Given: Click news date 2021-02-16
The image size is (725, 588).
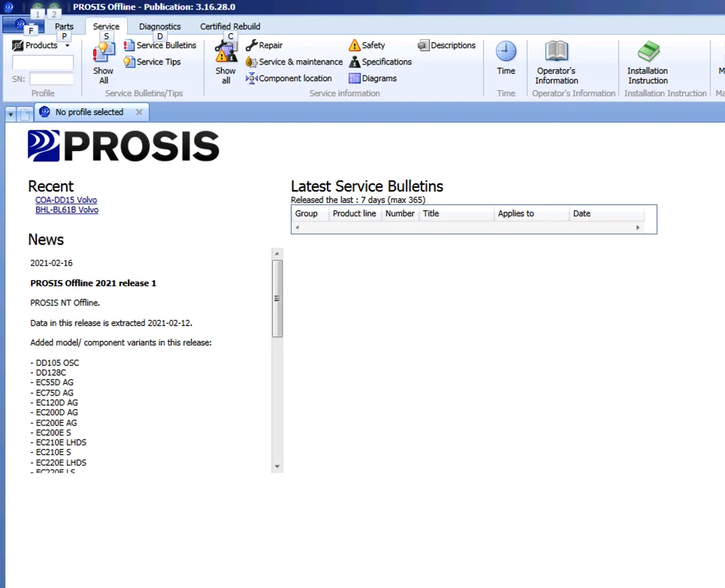Looking at the screenshot, I should click(51, 263).
